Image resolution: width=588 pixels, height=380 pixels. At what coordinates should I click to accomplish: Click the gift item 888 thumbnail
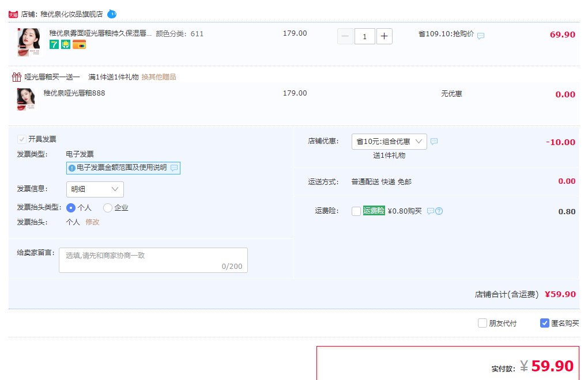26,99
